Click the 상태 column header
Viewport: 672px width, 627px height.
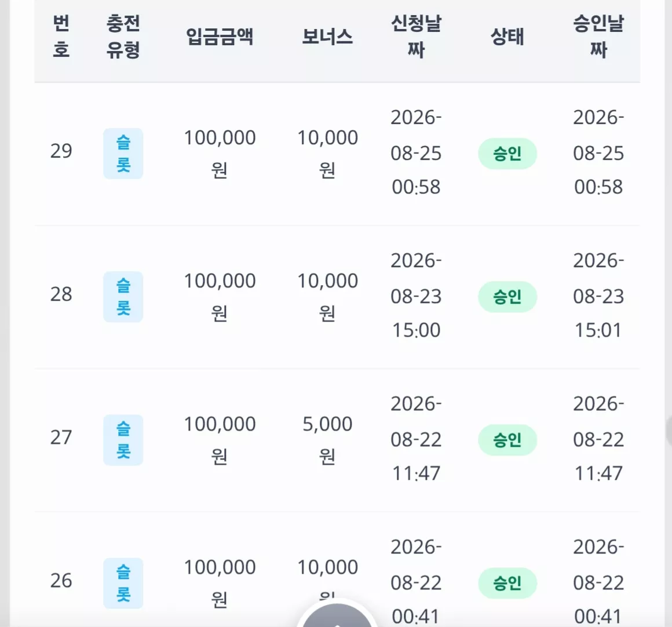[507, 36]
